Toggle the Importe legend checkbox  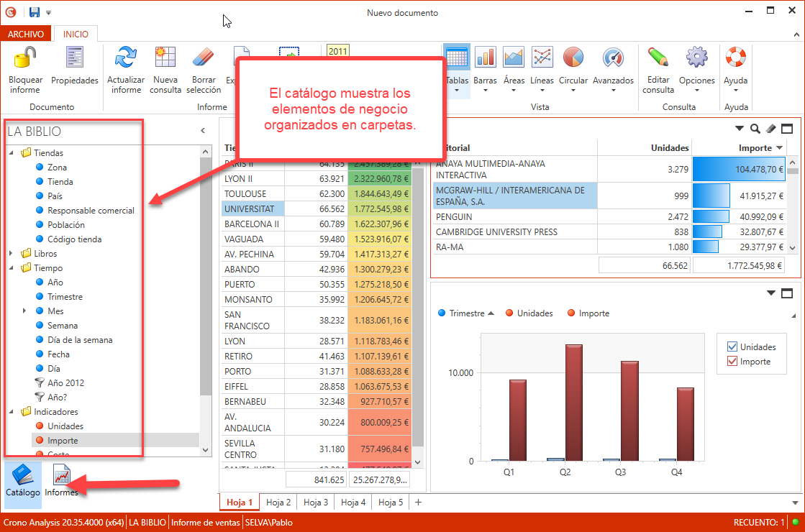(x=733, y=362)
